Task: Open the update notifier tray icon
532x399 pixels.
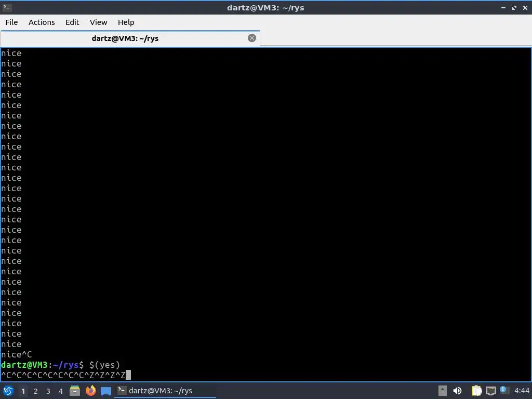Action: tap(504, 391)
